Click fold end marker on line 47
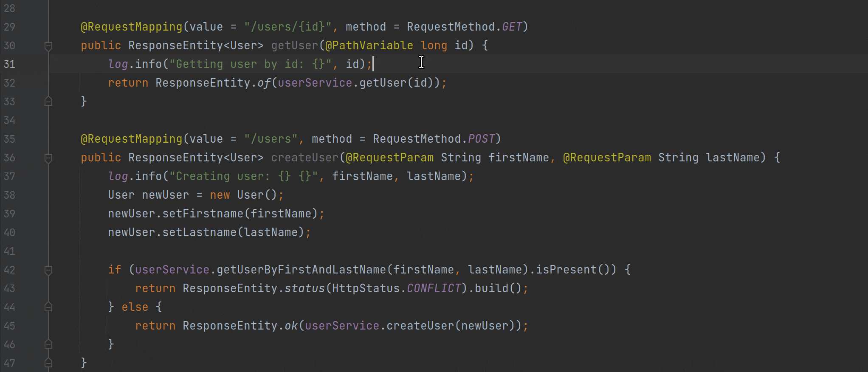The width and height of the screenshot is (868, 372). pyautogui.click(x=48, y=363)
